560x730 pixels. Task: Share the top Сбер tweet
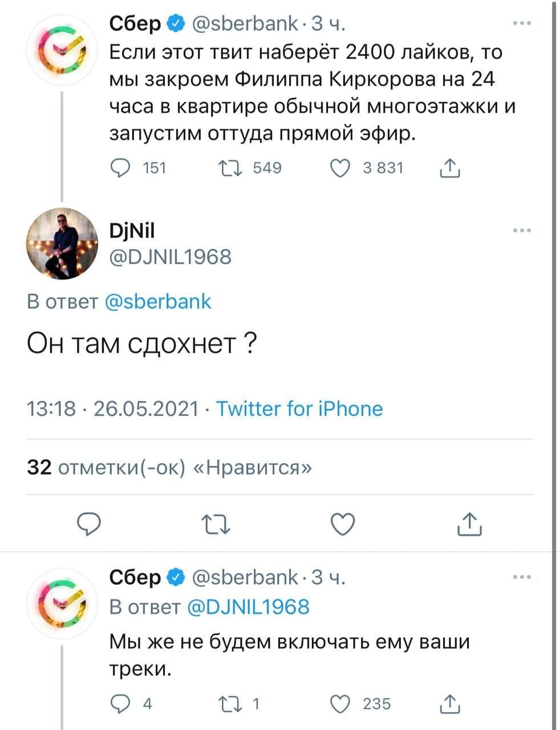coord(451,168)
